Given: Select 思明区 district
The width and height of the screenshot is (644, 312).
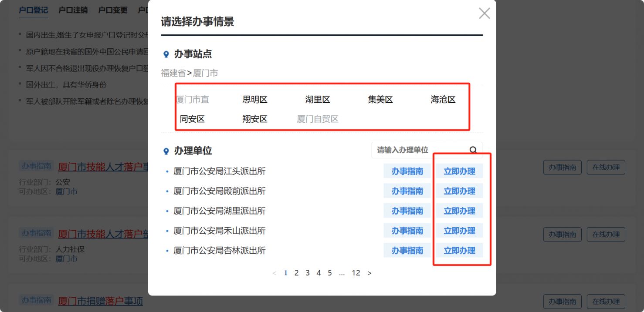Looking at the screenshot, I should click(255, 100).
